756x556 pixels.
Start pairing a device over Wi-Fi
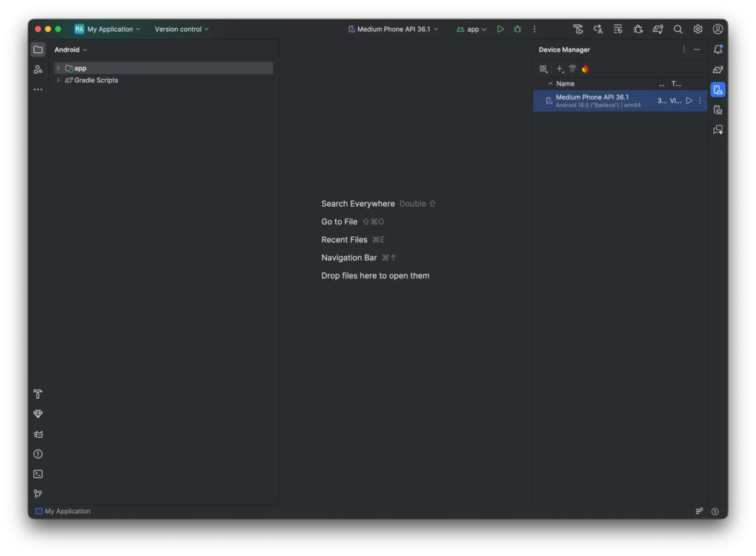573,69
